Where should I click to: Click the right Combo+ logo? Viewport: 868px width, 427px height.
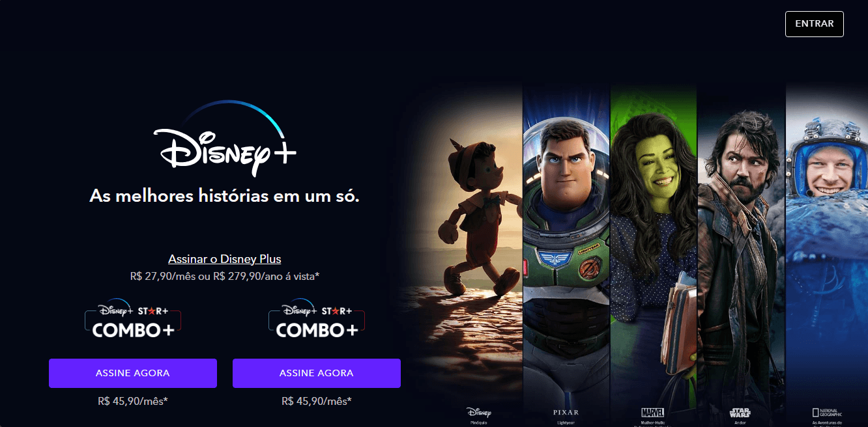coord(317,320)
